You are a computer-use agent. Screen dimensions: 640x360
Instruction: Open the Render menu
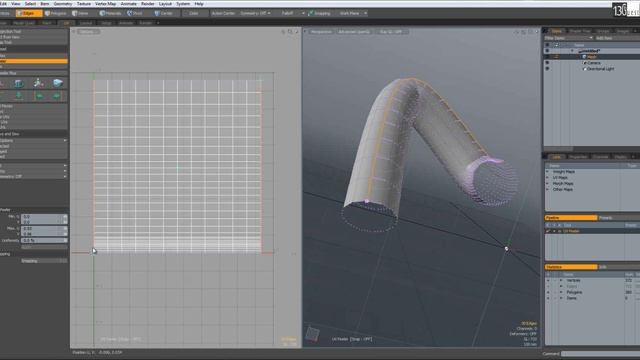[x=147, y=4]
